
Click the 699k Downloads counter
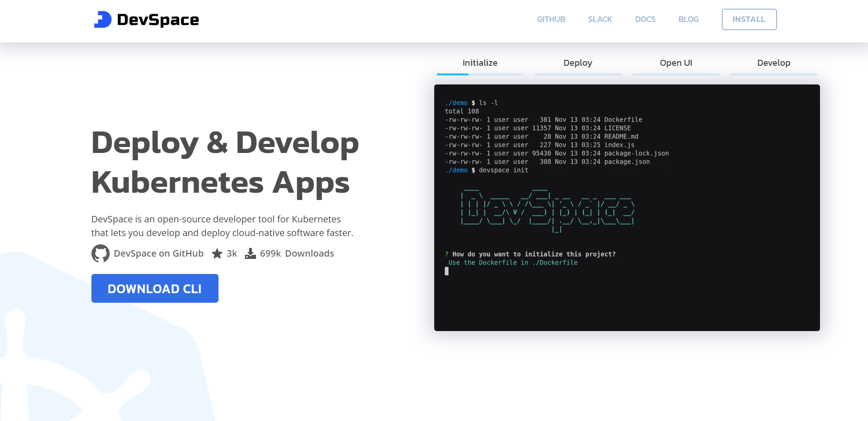[297, 253]
